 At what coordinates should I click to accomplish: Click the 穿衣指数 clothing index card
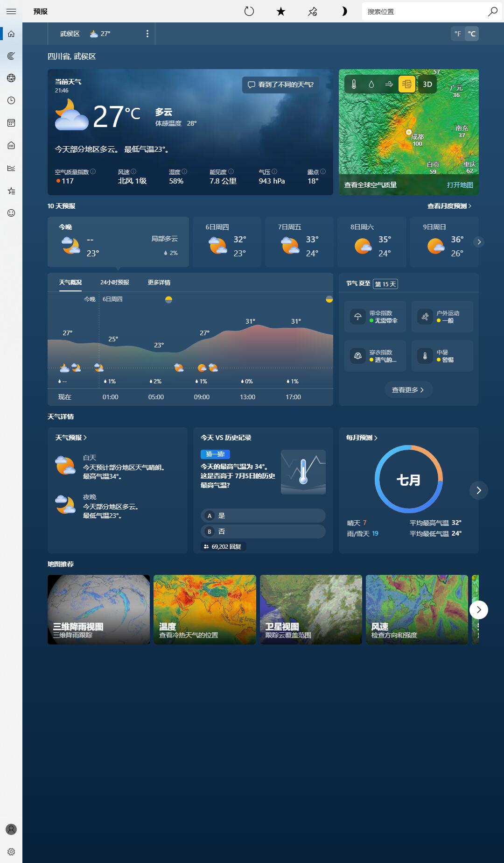click(375, 356)
